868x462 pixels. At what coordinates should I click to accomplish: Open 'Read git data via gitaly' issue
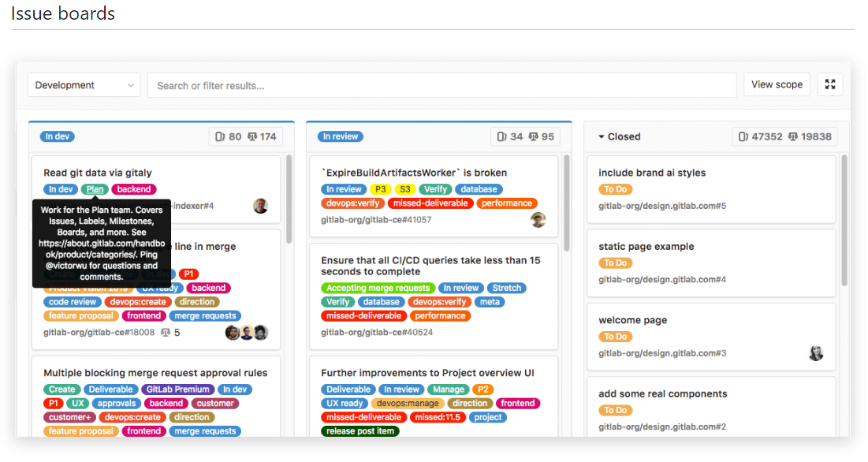[x=98, y=173]
